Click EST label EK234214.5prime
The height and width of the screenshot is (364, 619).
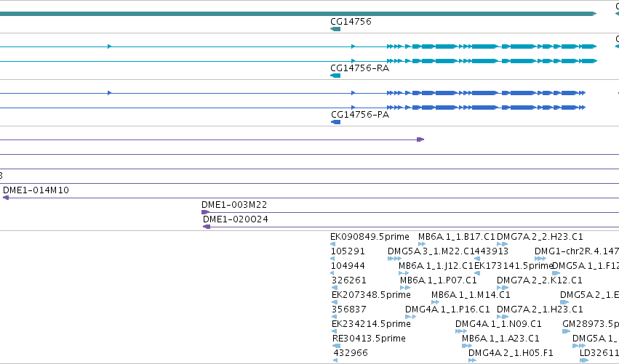[x=371, y=324]
